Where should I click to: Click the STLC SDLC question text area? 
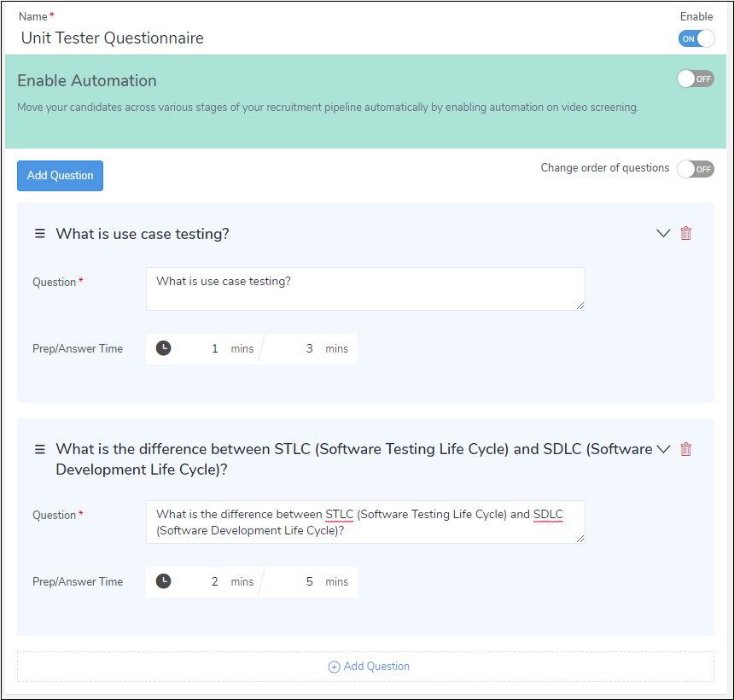point(365,522)
